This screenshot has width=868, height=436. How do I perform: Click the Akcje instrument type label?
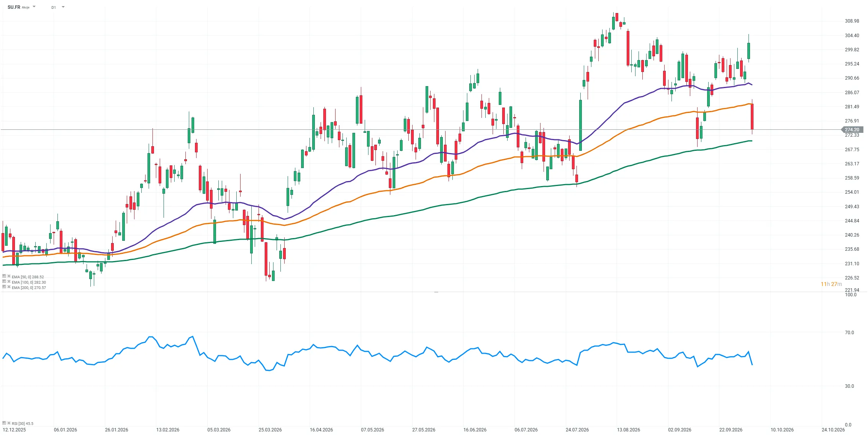coord(26,7)
